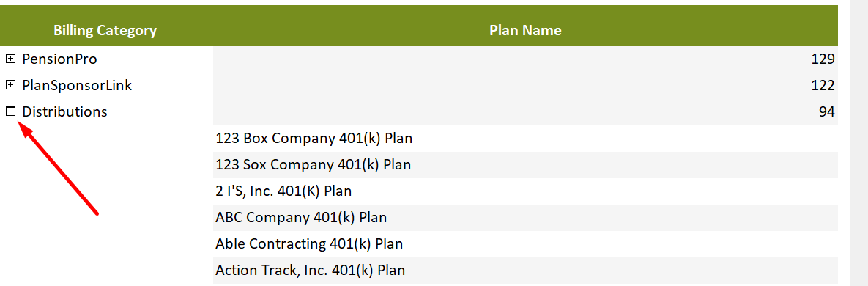
Task: Click the 123 Box Company 401(k) Plan row
Action: tap(525, 139)
